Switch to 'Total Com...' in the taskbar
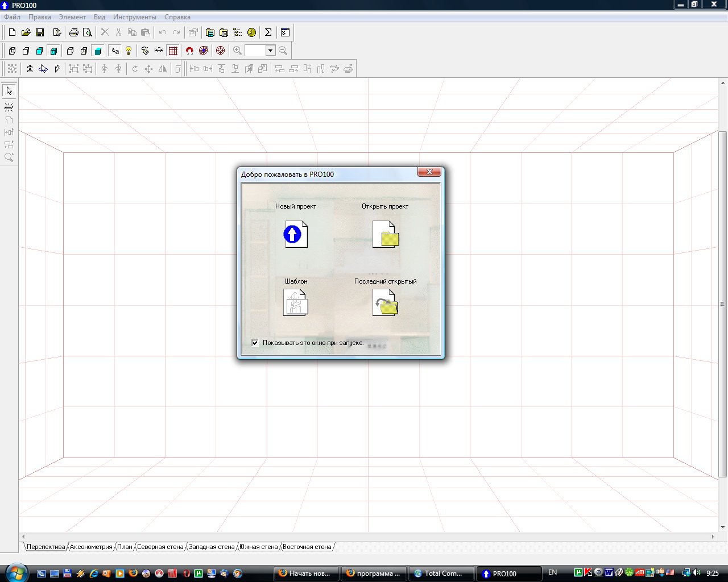 tap(442, 573)
